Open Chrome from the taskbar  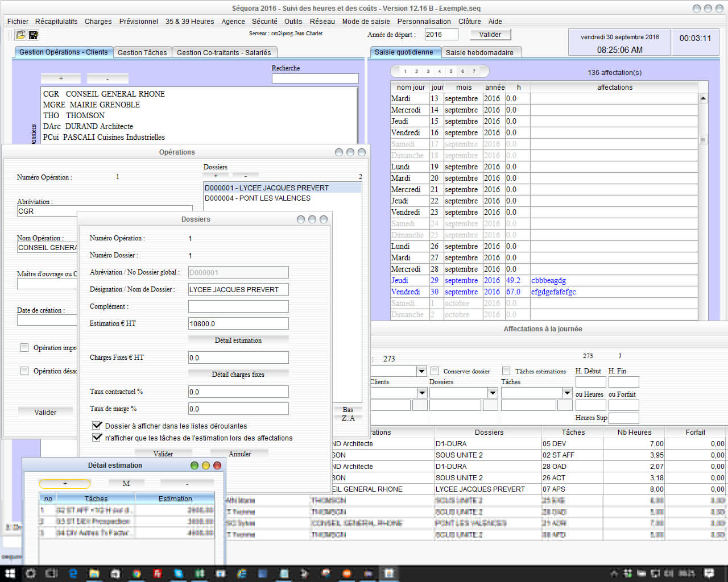tap(136, 573)
